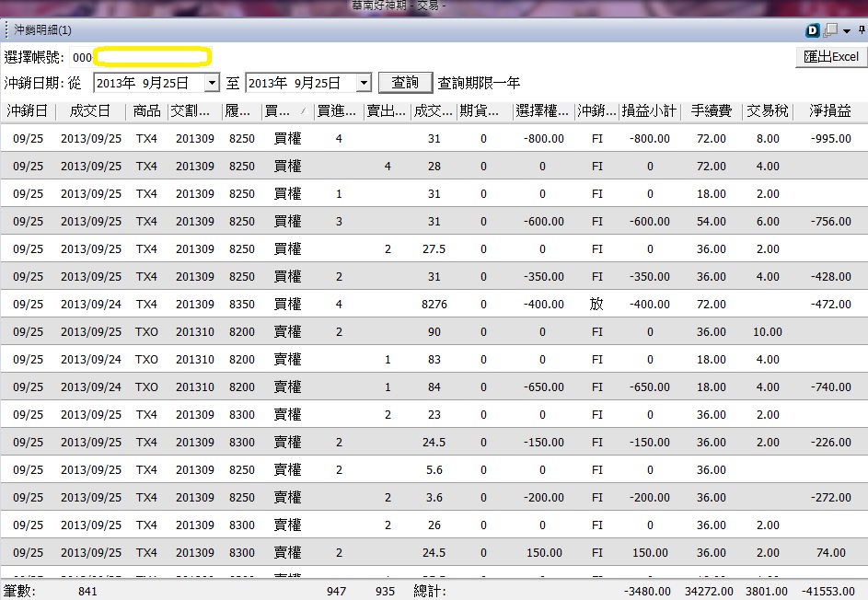The width and height of the screenshot is (868, 600).
Task: Click the total tax 3801.00
Action: (x=767, y=591)
